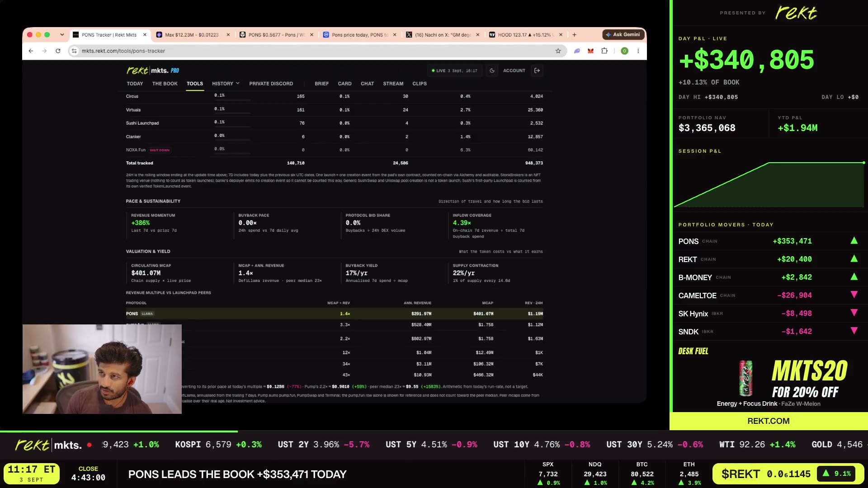Close the HOOD 123.17 tab
The height and width of the screenshot is (488, 868).
coord(561,35)
